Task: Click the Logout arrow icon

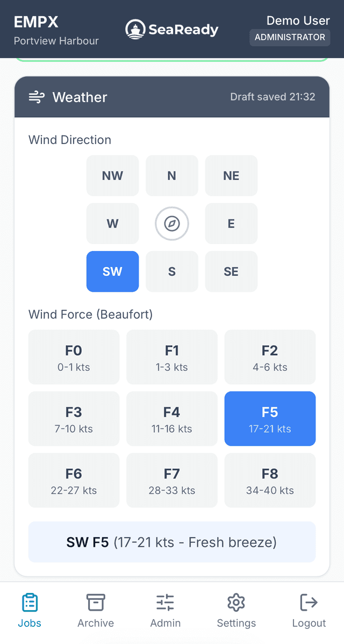Action: 309,603
